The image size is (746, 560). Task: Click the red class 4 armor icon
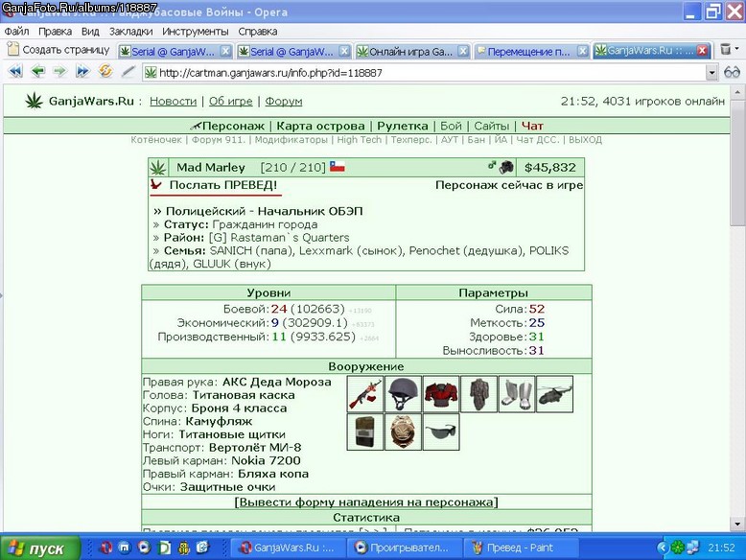tap(441, 394)
